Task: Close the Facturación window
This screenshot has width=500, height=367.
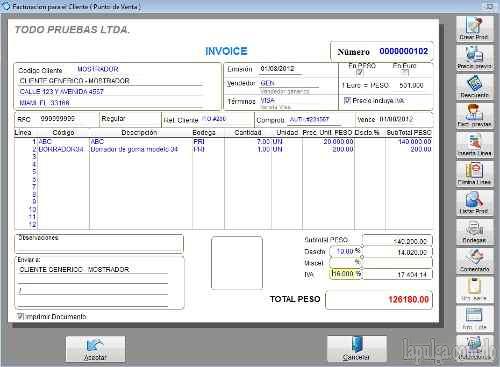Action: tap(490, 6)
